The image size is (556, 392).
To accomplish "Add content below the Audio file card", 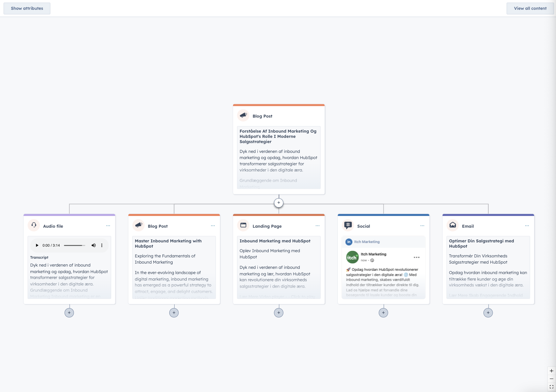I will pyautogui.click(x=69, y=313).
